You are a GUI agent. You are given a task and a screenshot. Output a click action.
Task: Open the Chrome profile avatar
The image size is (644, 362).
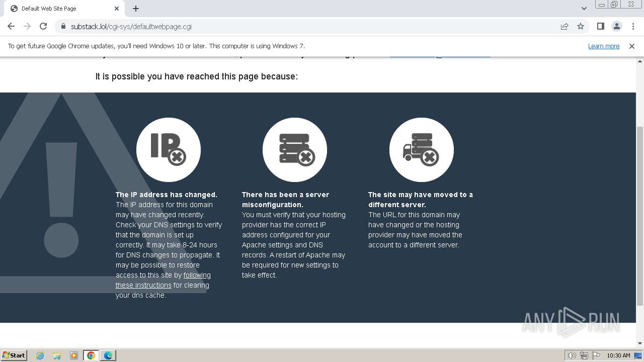click(616, 26)
